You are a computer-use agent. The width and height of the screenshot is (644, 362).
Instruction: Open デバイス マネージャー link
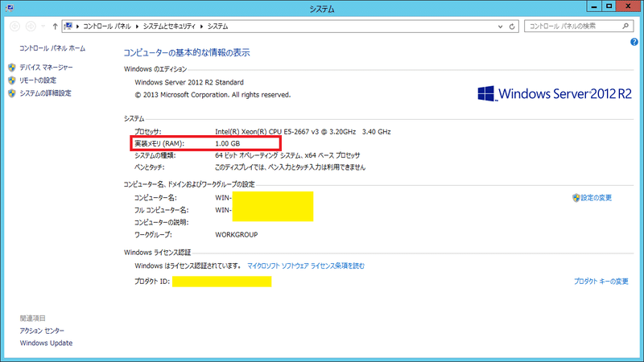pyautogui.click(x=46, y=68)
